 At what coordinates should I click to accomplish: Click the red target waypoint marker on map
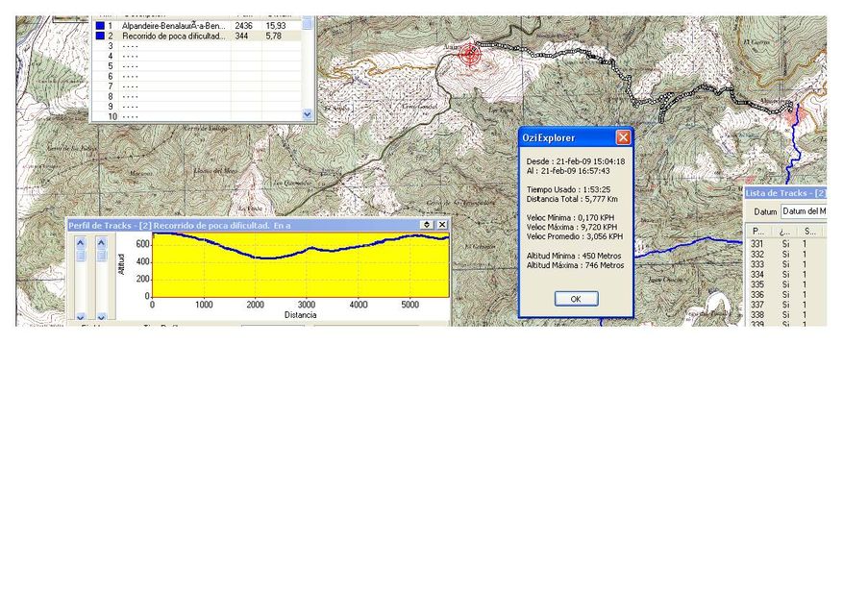[x=470, y=54]
